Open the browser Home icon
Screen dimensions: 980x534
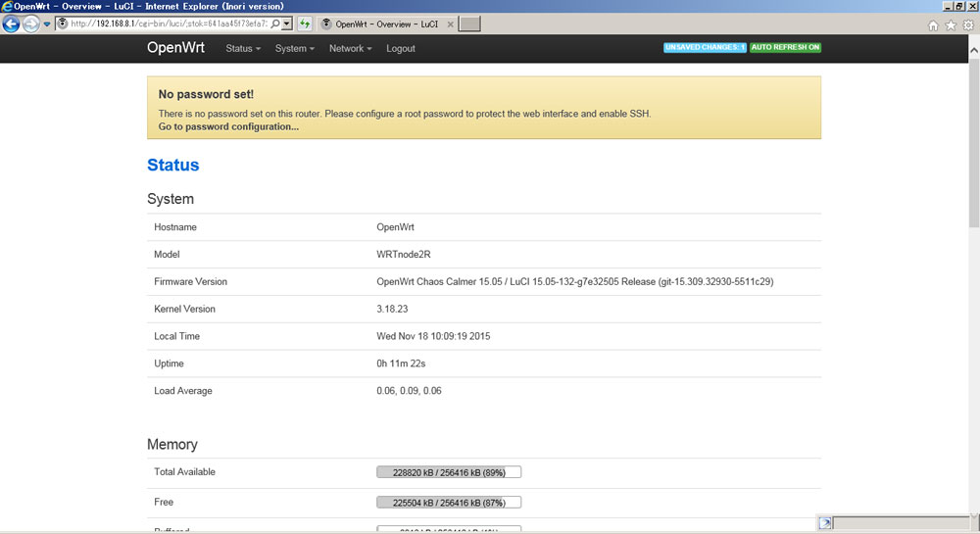tap(933, 24)
